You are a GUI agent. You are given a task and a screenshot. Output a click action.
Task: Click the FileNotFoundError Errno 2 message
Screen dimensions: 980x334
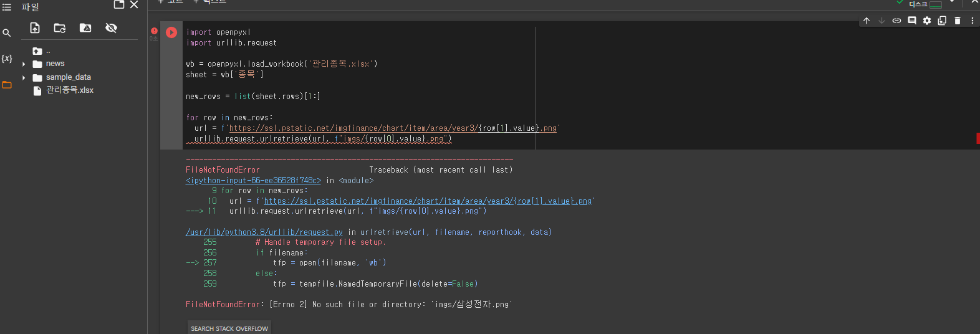point(349,305)
